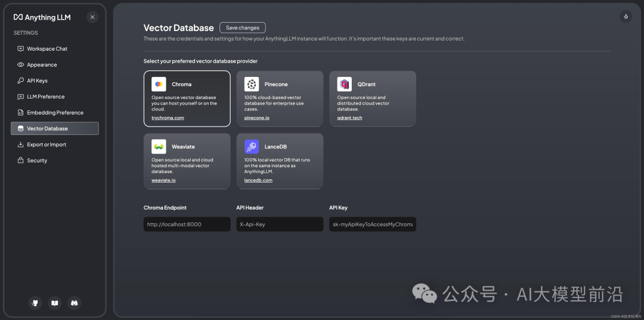Select the QDrant provider card
644x320 pixels.
373,99
